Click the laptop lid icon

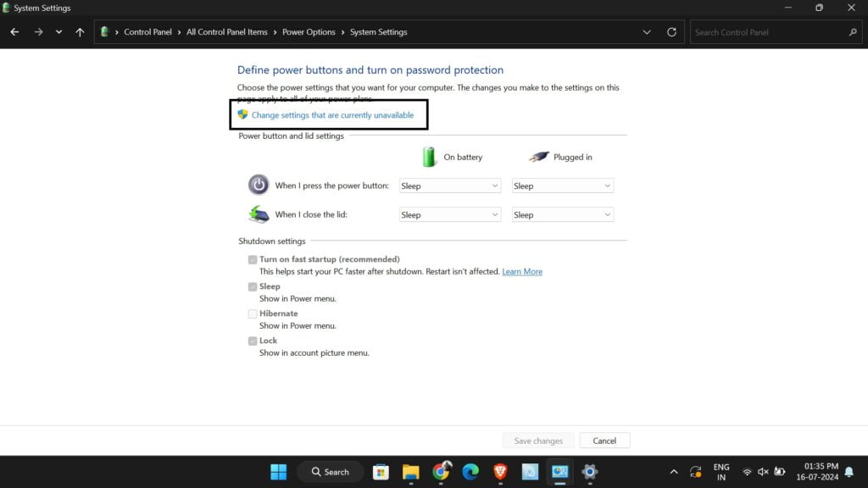pyautogui.click(x=258, y=214)
